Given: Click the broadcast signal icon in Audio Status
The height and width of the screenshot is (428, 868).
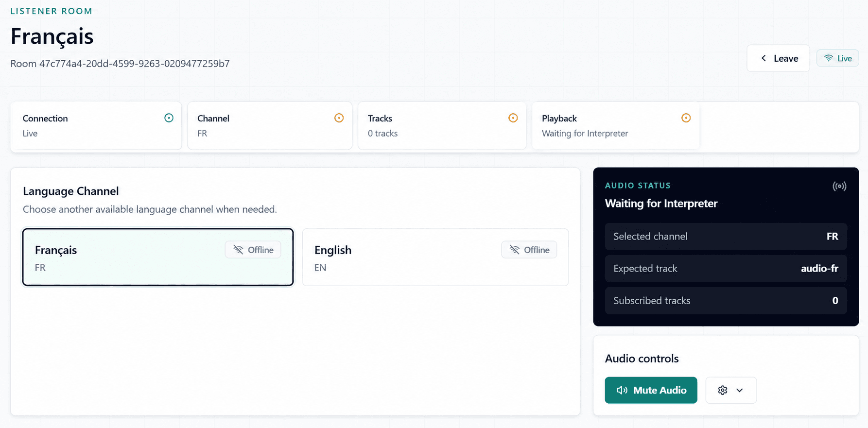Looking at the screenshot, I should point(839,186).
